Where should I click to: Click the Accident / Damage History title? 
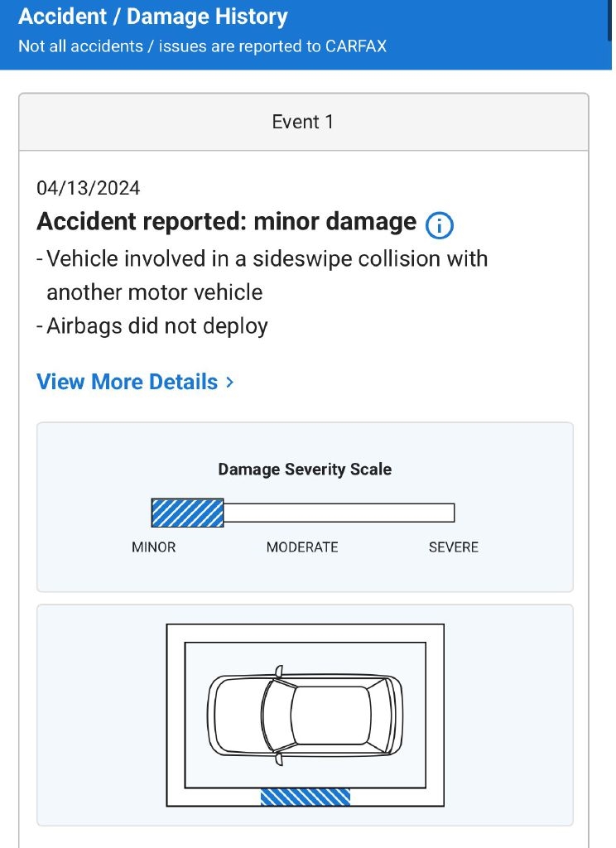tap(153, 17)
